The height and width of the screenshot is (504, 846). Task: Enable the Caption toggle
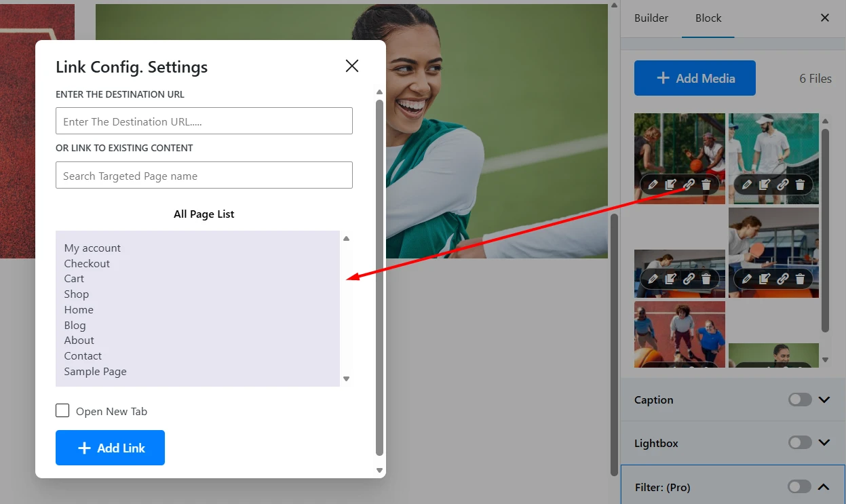point(799,400)
